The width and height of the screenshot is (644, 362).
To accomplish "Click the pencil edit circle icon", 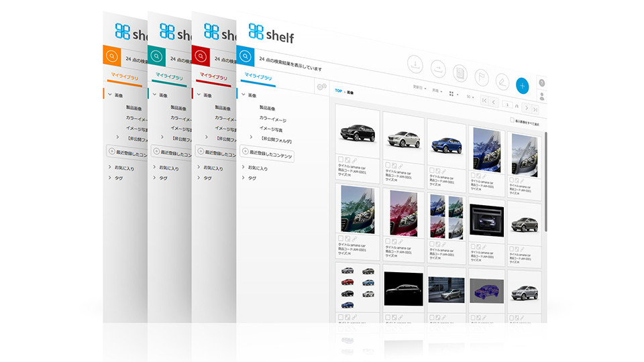I will 502,81.
